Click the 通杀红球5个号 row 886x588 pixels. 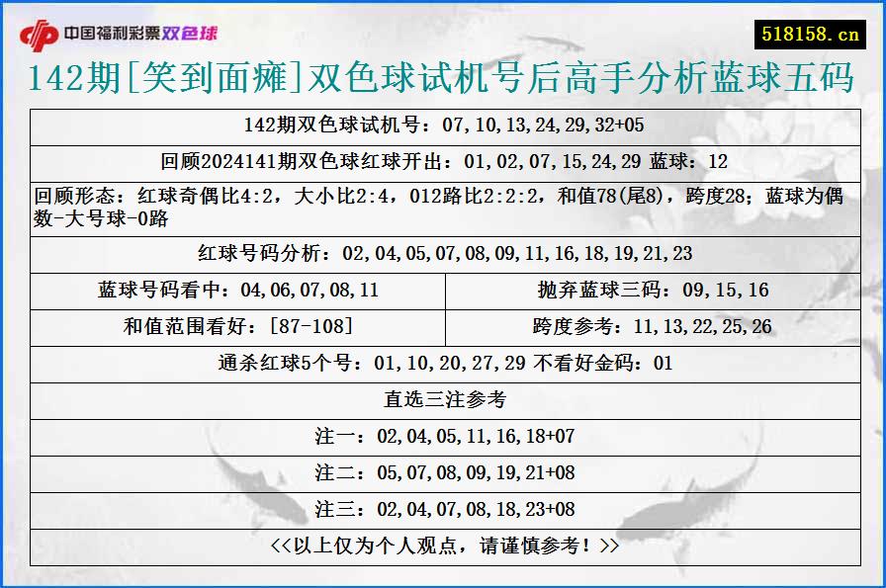(443, 363)
